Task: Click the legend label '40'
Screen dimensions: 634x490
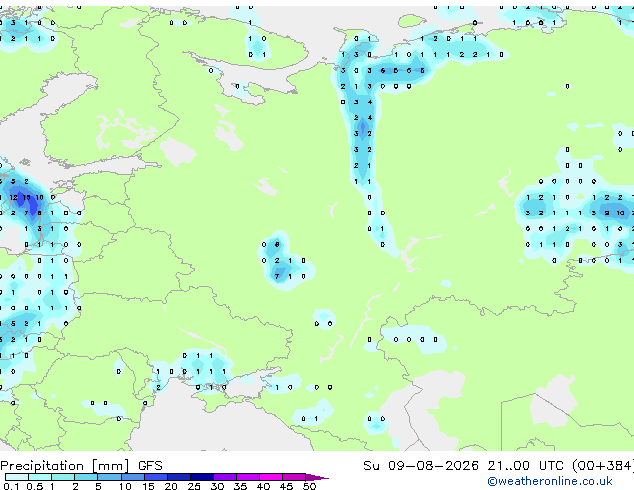Action: (263, 486)
